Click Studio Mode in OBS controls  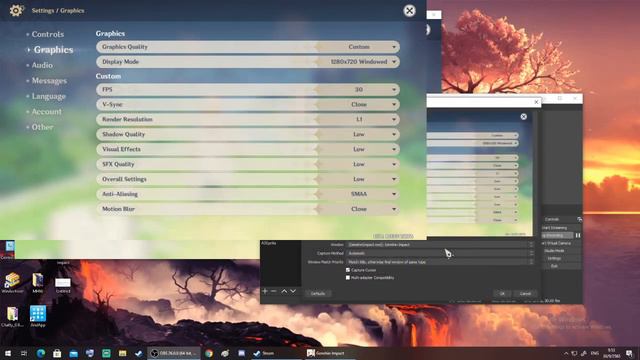tap(561, 251)
